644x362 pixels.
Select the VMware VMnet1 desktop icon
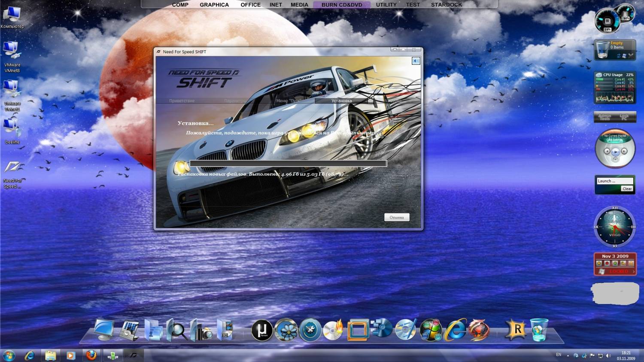12,95
